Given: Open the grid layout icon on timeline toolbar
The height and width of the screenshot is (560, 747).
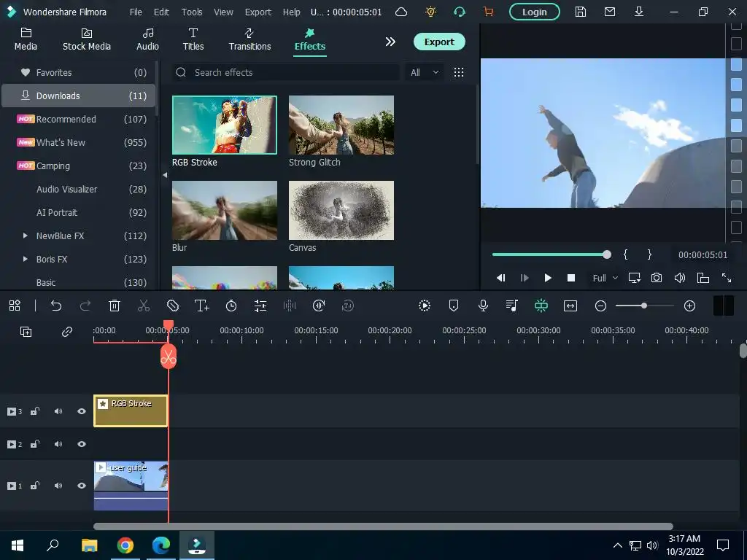Looking at the screenshot, I should point(15,306).
